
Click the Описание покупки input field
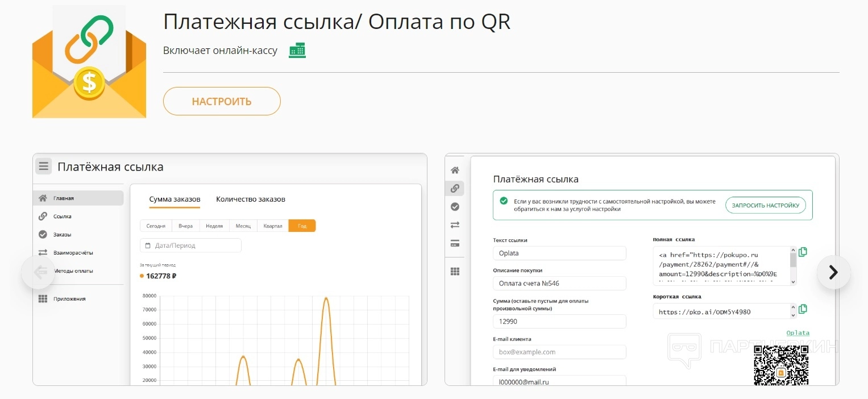tap(559, 283)
